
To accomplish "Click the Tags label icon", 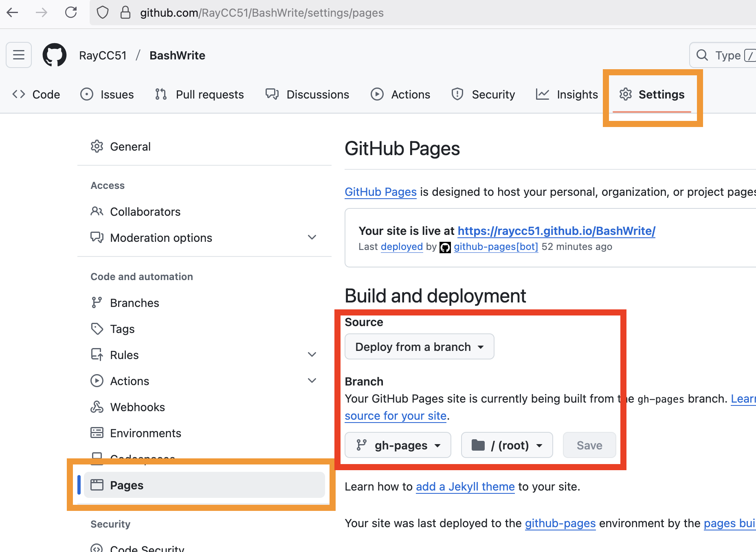I will point(97,329).
